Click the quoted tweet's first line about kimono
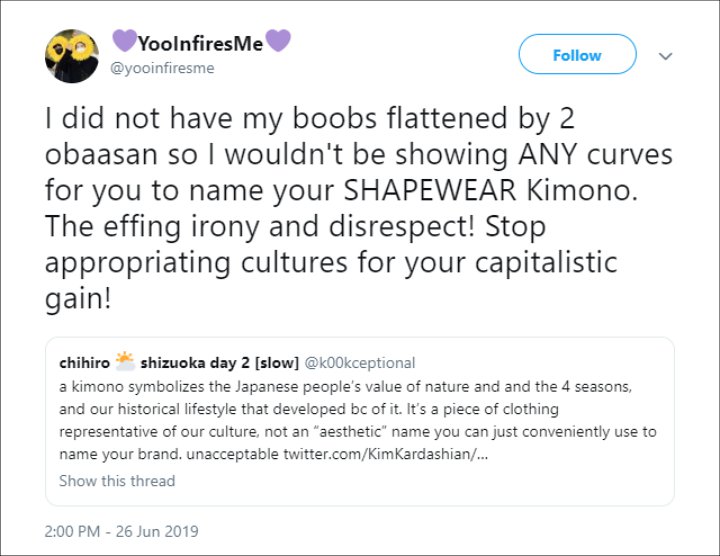 [x=345, y=387]
